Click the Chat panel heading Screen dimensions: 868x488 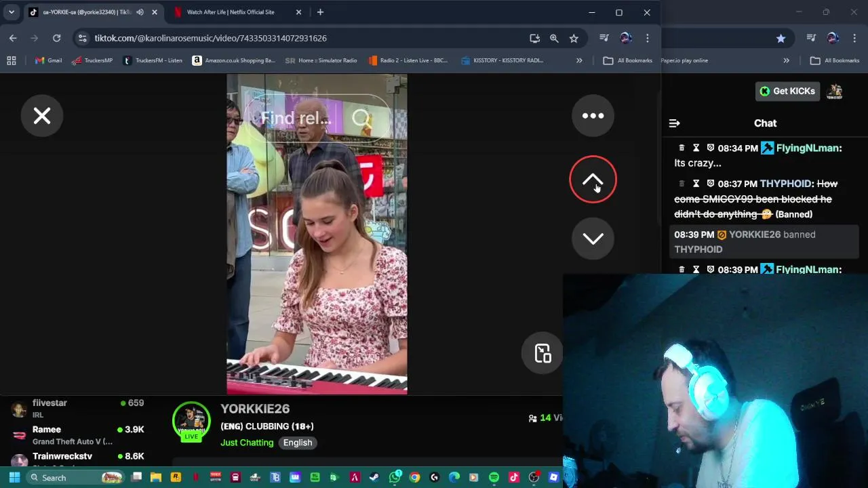click(x=765, y=123)
